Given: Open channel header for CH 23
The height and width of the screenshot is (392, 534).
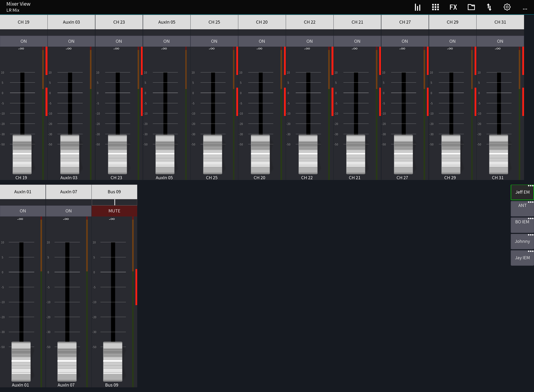Looking at the screenshot, I should tap(119, 22).
